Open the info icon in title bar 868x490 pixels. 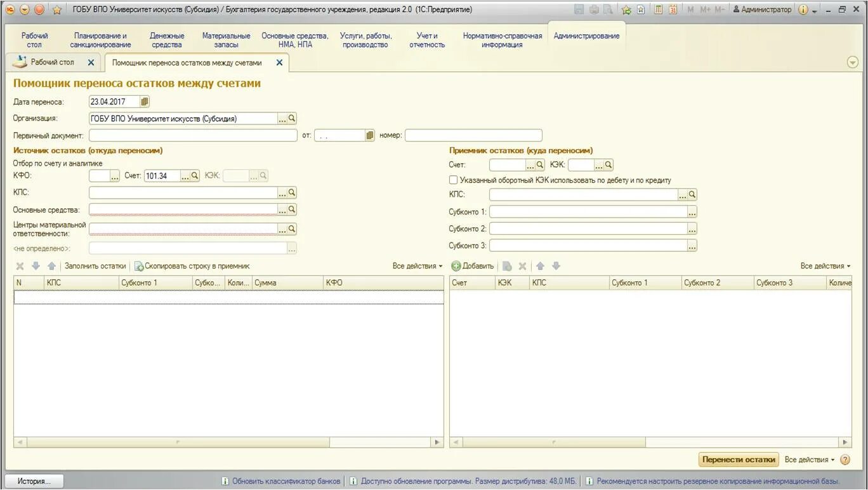[x=803, y=10]
